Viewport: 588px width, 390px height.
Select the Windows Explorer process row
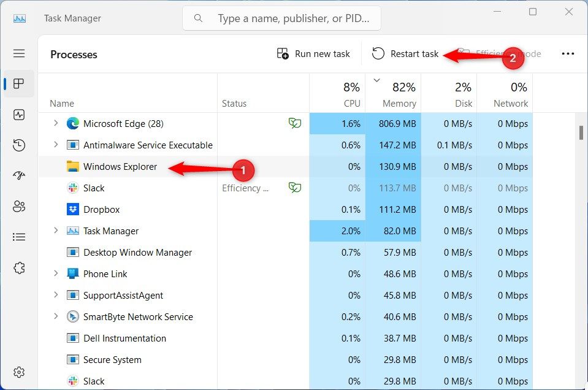[x=285, y=167]
